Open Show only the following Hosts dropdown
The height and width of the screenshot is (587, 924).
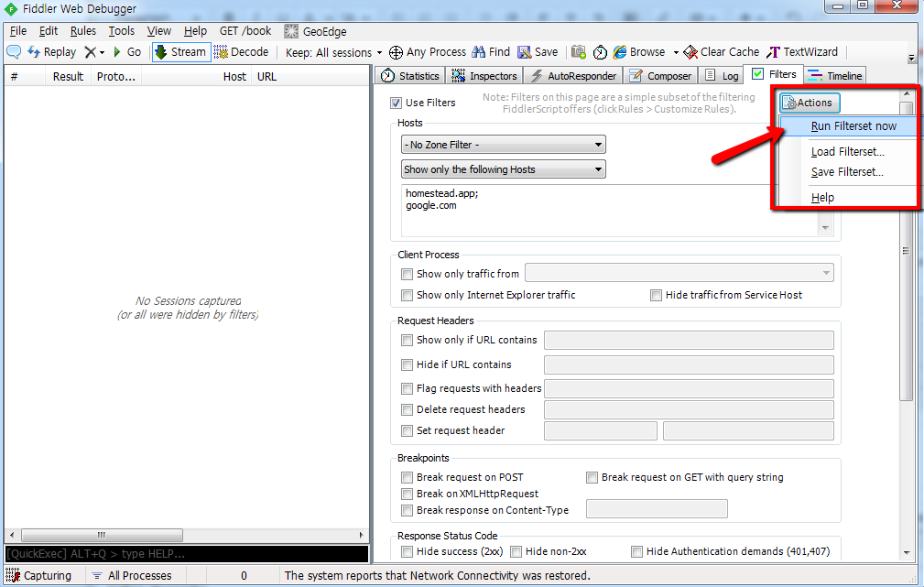click(504, 169)
